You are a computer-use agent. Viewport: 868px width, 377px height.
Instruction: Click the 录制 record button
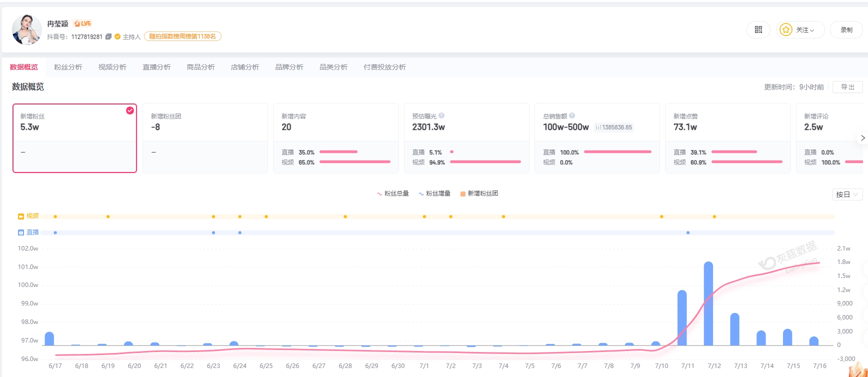coord(846,30)
